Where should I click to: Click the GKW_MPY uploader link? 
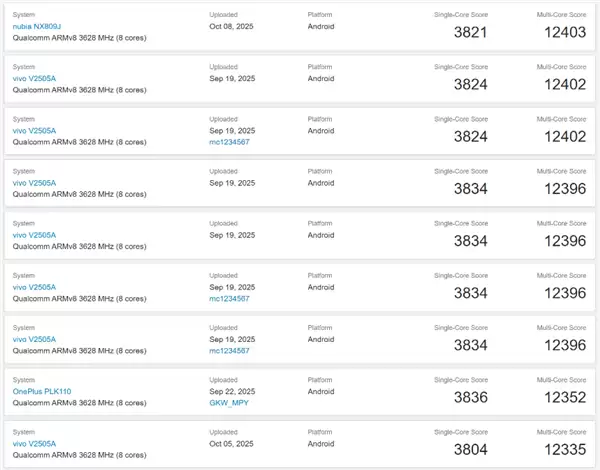pyautogui.click(x=229, y=402)
